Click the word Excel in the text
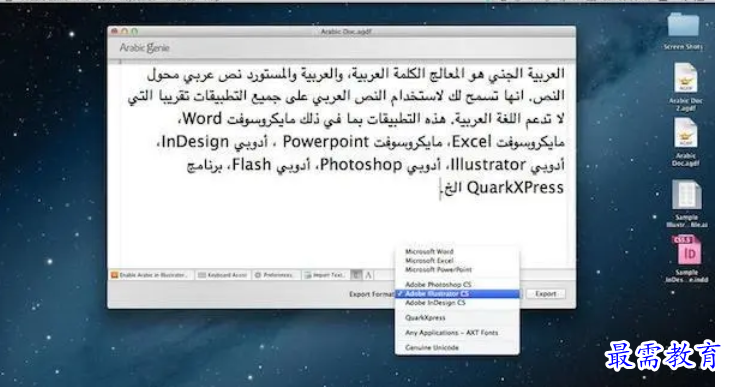The width and height of the screenshot is (729, 387). (x=471, y=141)
